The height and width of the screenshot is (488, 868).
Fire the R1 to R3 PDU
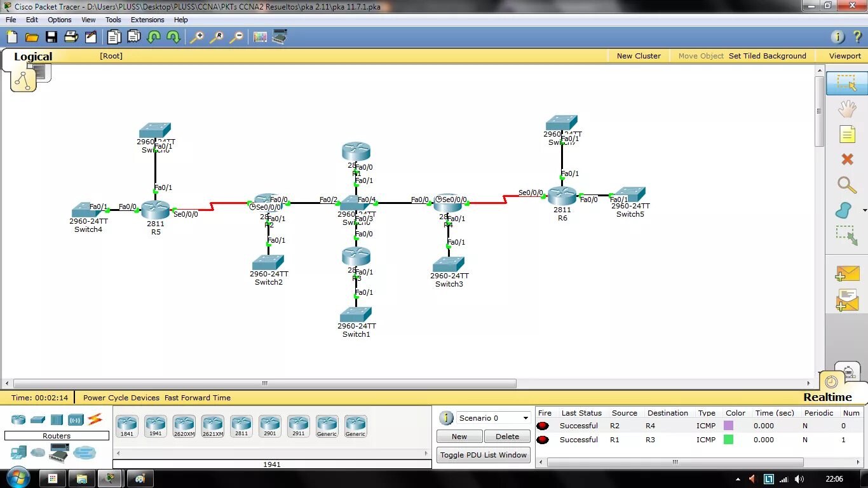pos(543,440)
